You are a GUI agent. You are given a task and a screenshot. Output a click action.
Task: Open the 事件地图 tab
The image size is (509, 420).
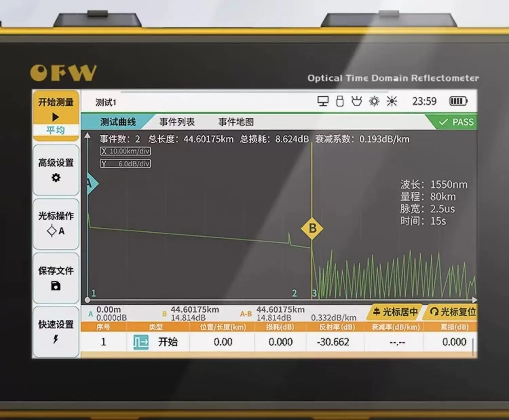[x=236, y=122]
